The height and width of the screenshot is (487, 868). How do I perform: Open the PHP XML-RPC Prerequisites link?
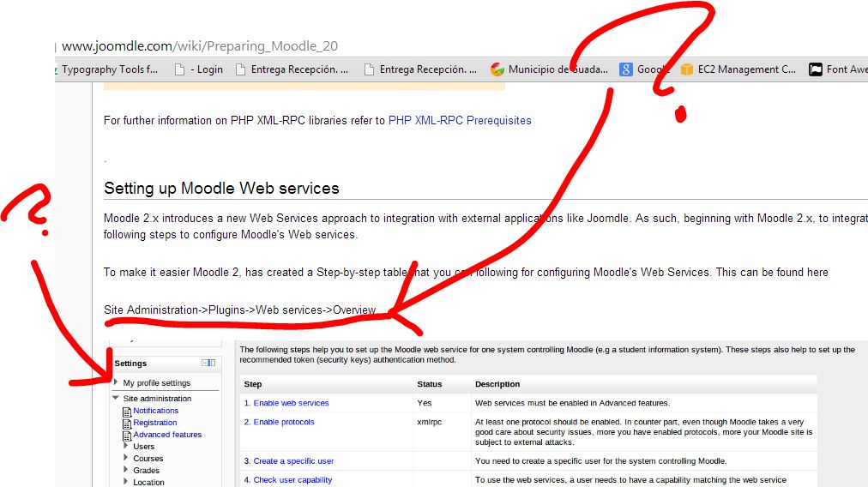pos(460,121)
